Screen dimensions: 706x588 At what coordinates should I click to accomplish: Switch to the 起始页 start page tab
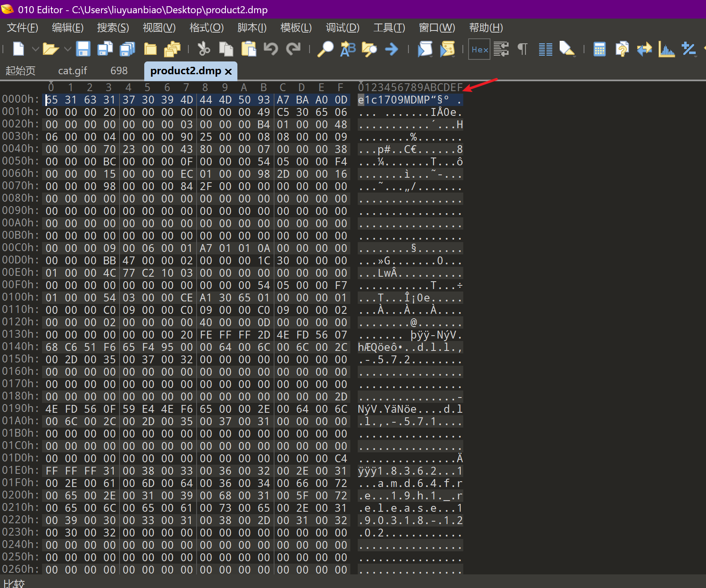point(21,71)
